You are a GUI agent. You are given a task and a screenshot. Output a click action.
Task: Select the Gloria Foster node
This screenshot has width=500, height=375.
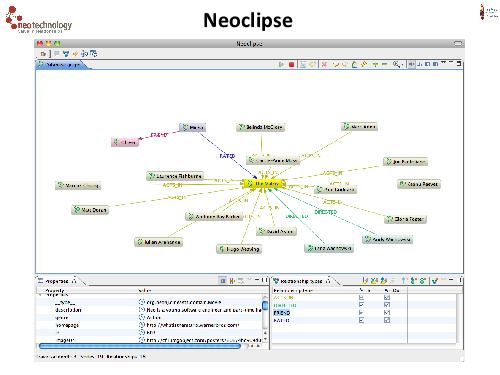pos(405,219)
